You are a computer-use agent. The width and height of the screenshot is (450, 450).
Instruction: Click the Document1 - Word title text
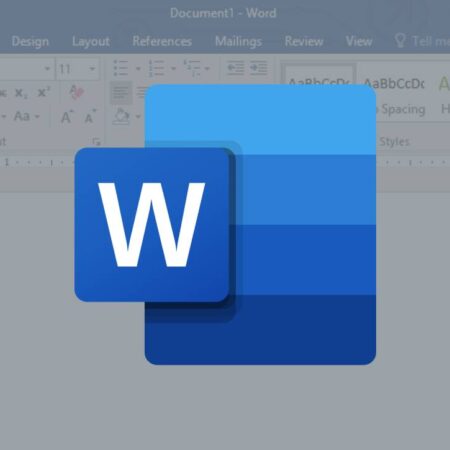(x=223, y=13)
